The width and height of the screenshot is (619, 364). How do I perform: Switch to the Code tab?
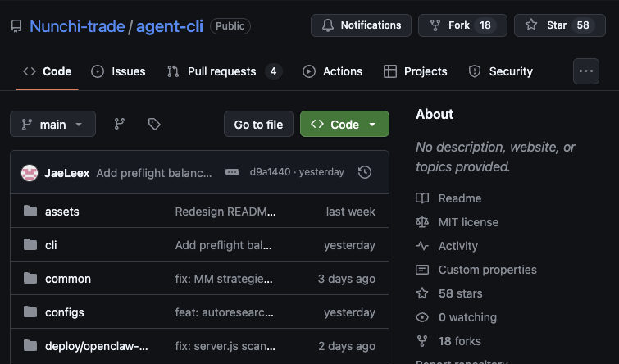[48, 71]
